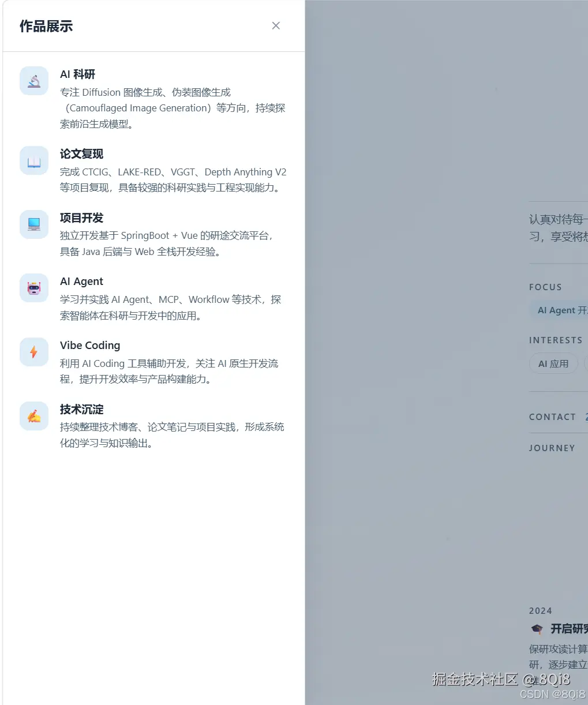This screenshot has height=705, width=588.
Task: Open the AI 科研 item title
Action: click(x=77, y=74)
